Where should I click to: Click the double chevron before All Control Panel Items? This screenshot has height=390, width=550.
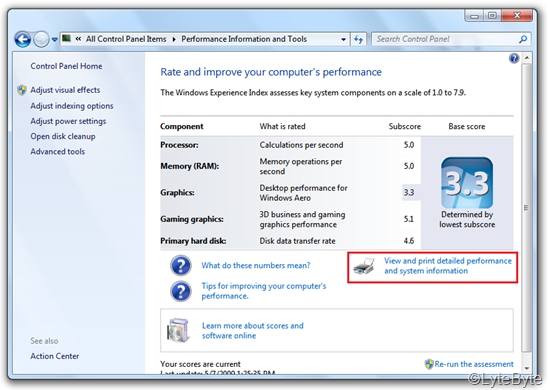78,39
